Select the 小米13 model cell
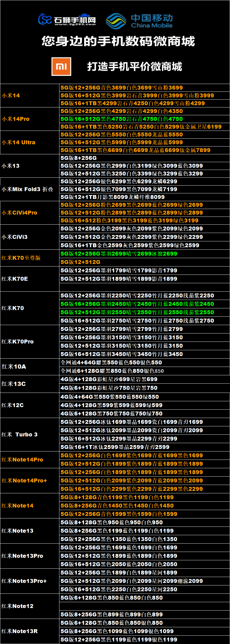The width and height of the screenshot is (230, 644). click(x=30, y=166)
